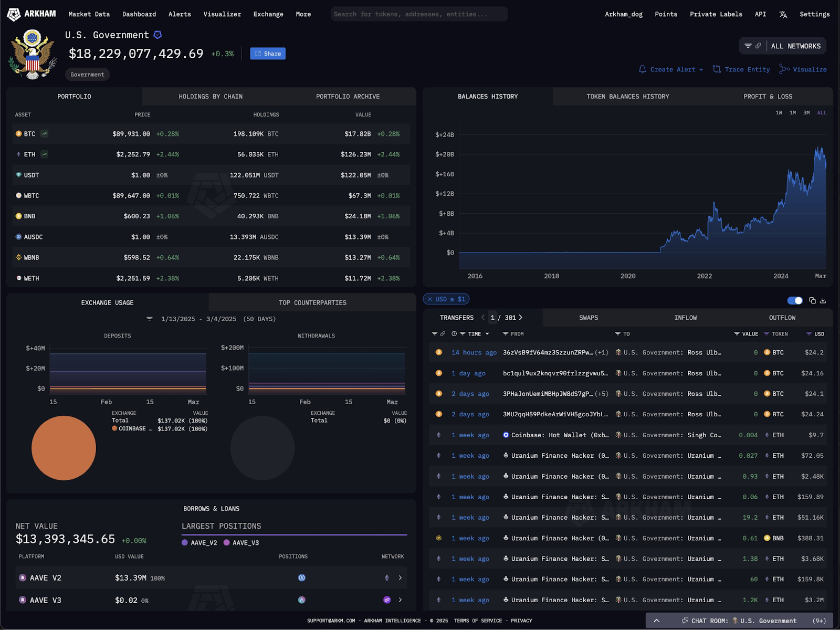Click USDC position icon in AAVE V2 row
Viewport: 840px width, 630px height.
(302, 578)
